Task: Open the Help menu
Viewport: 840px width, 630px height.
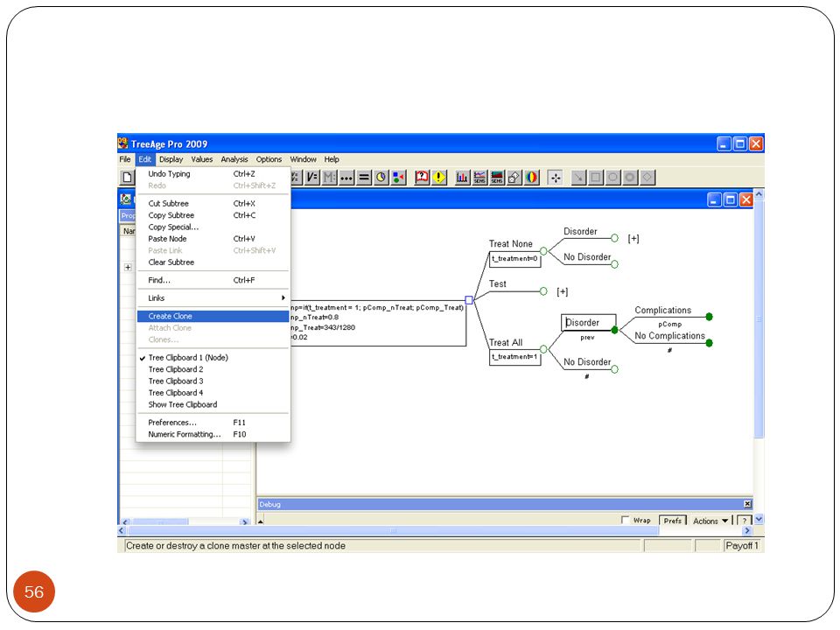Action: 332,159
